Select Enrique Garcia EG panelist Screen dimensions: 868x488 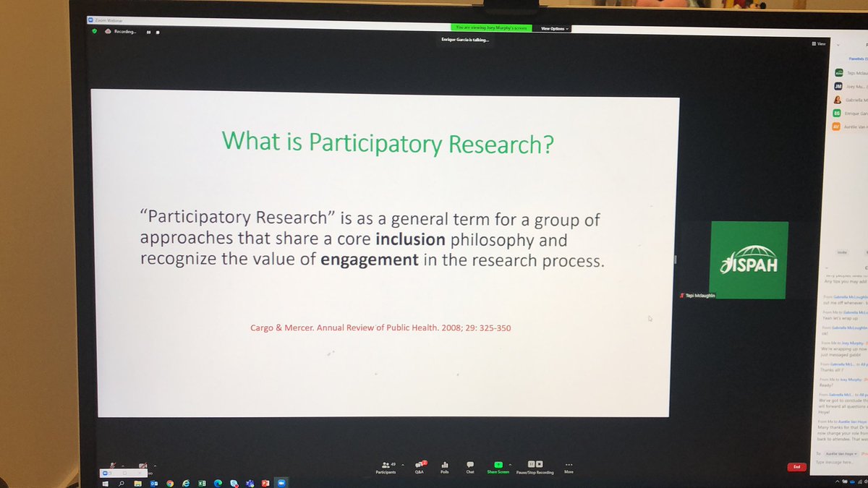851,113
